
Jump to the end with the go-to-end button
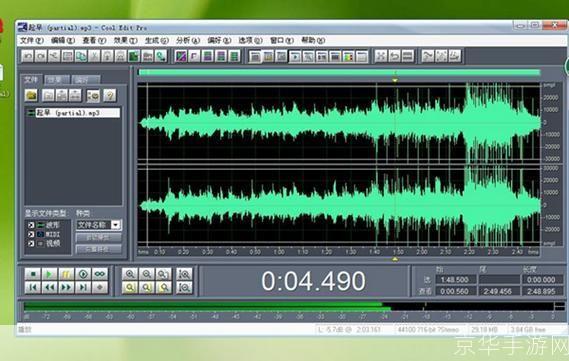tap(83, 287)
